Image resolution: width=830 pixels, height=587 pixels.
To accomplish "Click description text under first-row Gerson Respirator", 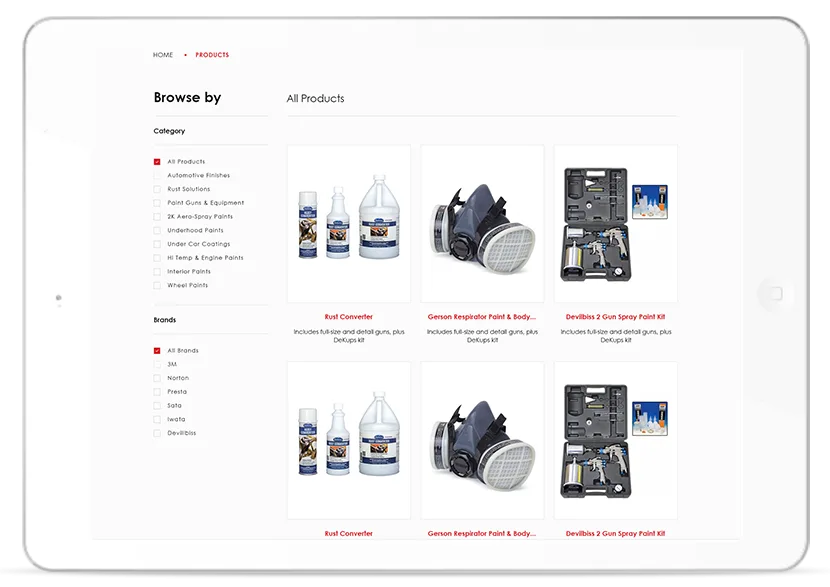I will click(x=482, y=336).
